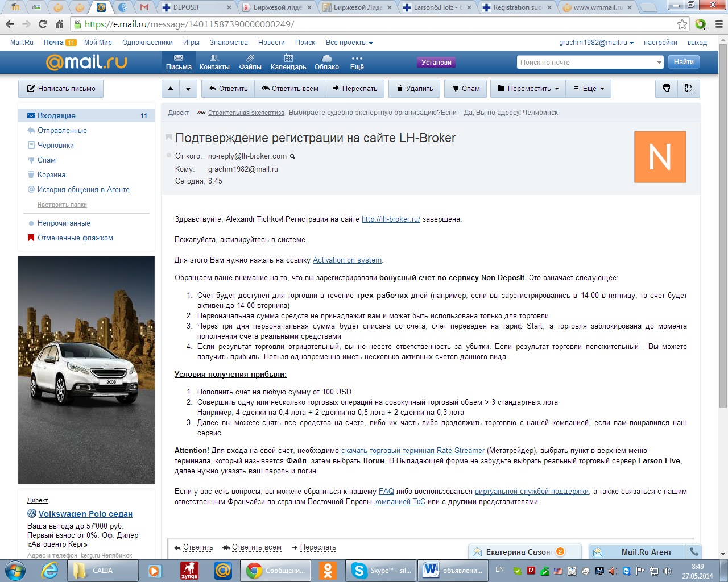Switch to DEPOSIT browser tab

(197, 7)
